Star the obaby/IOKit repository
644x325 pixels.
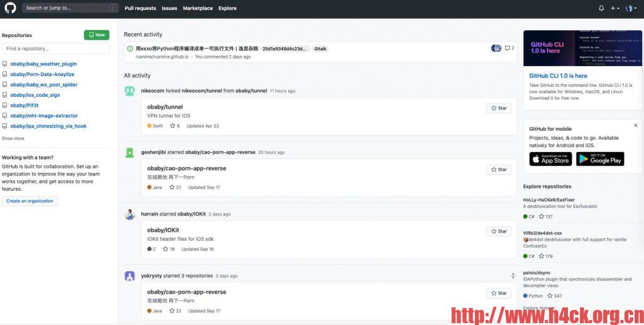tap(499, 231)
